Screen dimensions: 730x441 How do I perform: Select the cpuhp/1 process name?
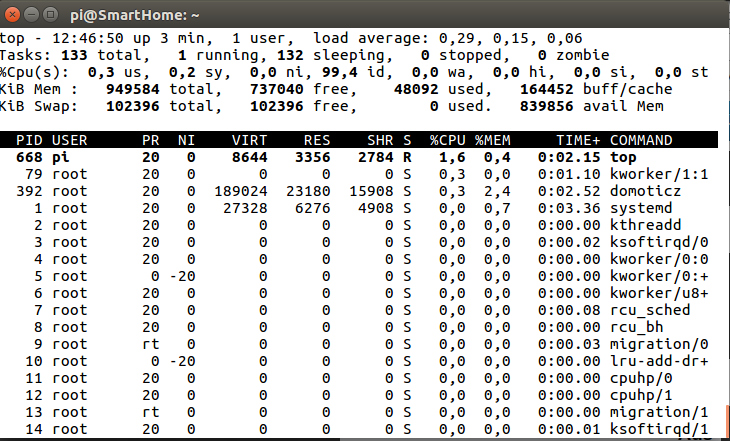(x=641, y=395)
